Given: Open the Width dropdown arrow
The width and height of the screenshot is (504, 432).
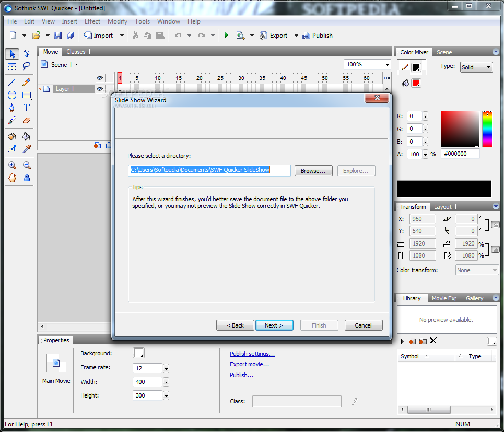Looking at the screenshot, I should click(x=166, y=382).
